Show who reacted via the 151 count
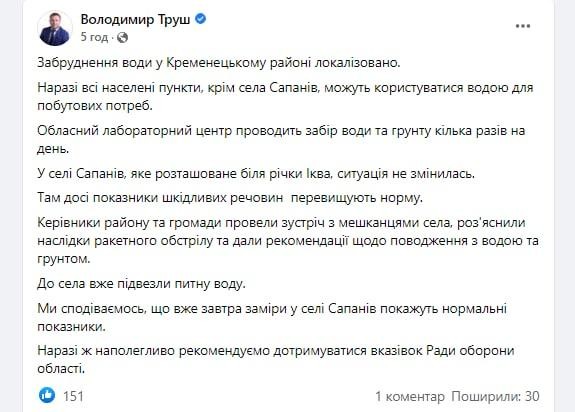 tap(73, 396)
